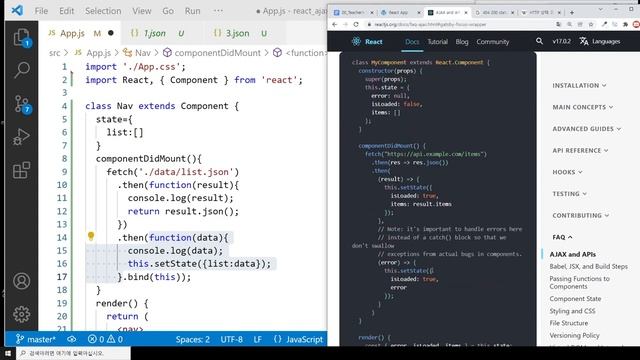The height and width of the screenshot is (360, 640).
Task: Bookmark this page with the star icon
Action: [x=591, y=24]
